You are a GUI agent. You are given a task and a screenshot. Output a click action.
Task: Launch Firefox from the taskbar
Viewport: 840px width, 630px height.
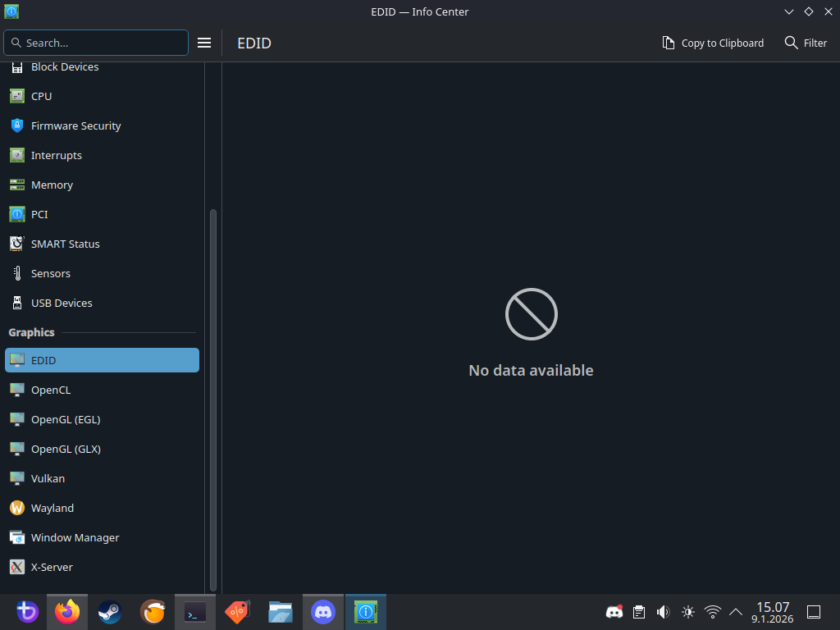(67, 612)
